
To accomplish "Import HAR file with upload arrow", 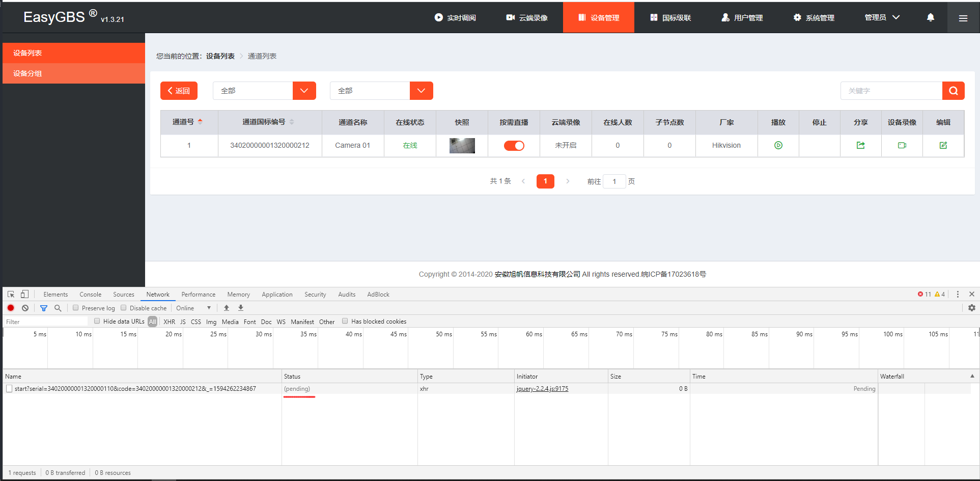I will (x=227, y=308).
